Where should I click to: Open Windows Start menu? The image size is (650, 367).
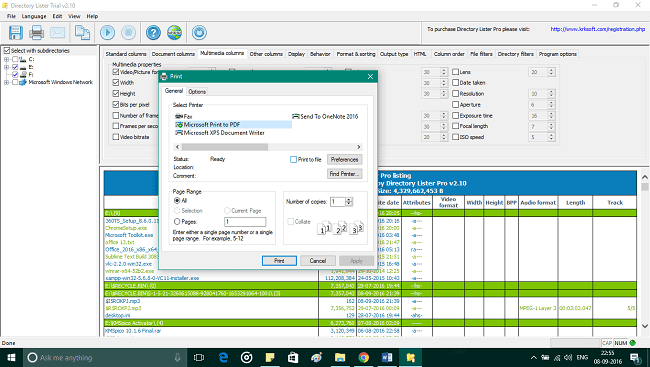(x=11, y=357)
